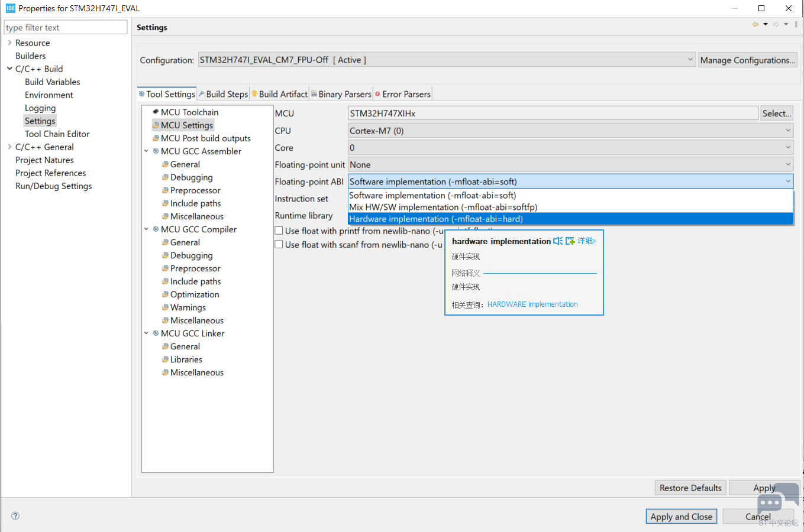Select Miscellaneous under MCU GCC Linker
Image resolution: width=804 pixels, height=532 pixels.
(196, 372)
